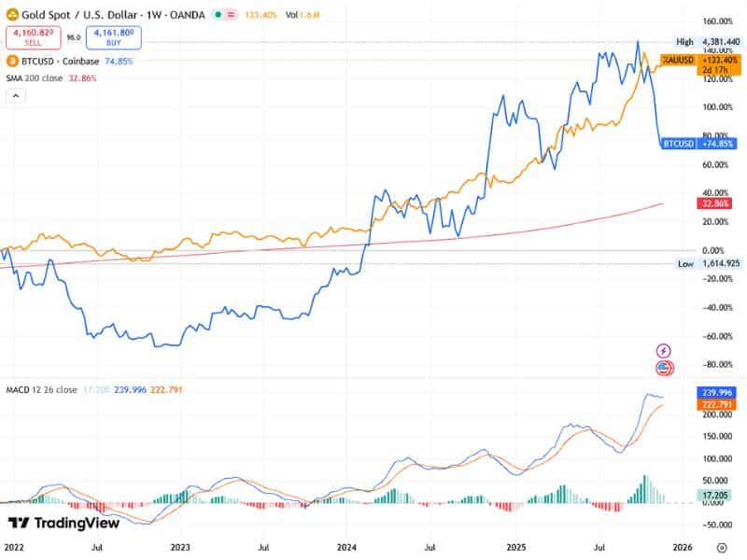Click the green status dot next to the symbol
Viewport: 747px width, 560px height.
point(217,14)
